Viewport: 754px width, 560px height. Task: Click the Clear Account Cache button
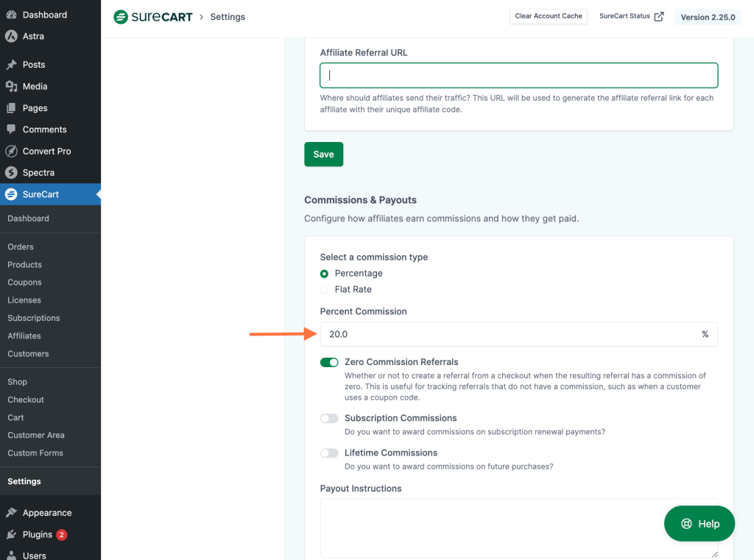click(x=548, y=16)
